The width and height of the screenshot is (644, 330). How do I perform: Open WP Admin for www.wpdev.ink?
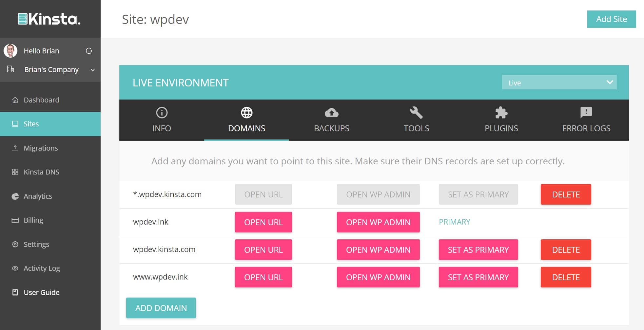click(x=378, y=277)
